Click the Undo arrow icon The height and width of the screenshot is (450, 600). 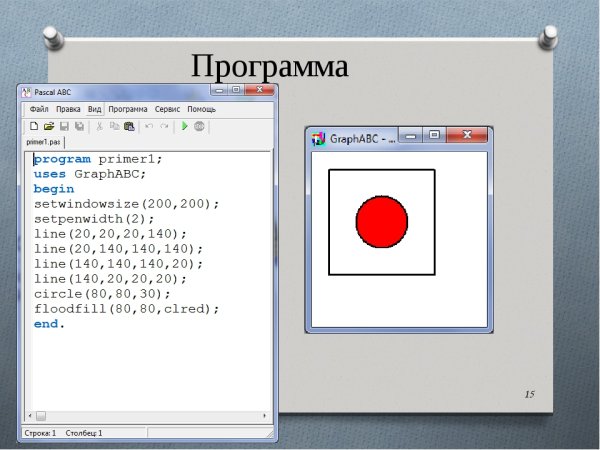pyautogui.click(x=149, y=126)
